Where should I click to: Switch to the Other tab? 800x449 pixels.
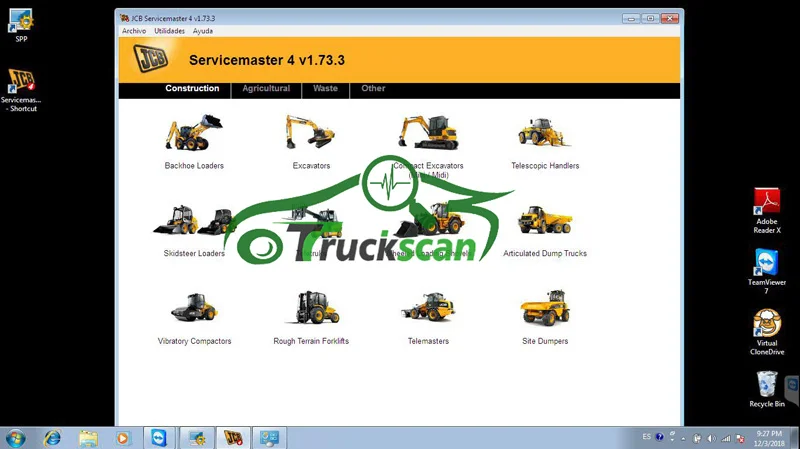point(373,88)
